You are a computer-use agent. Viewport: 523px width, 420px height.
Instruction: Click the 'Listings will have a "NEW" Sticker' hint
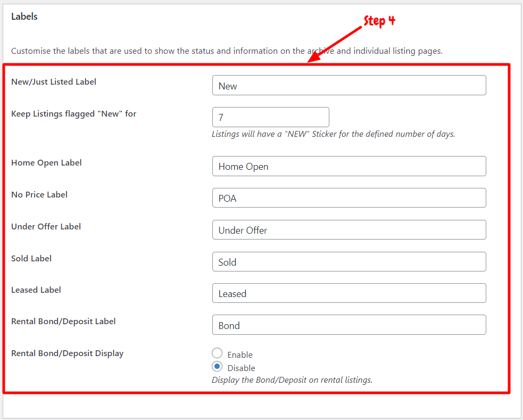tap(334, 134)
